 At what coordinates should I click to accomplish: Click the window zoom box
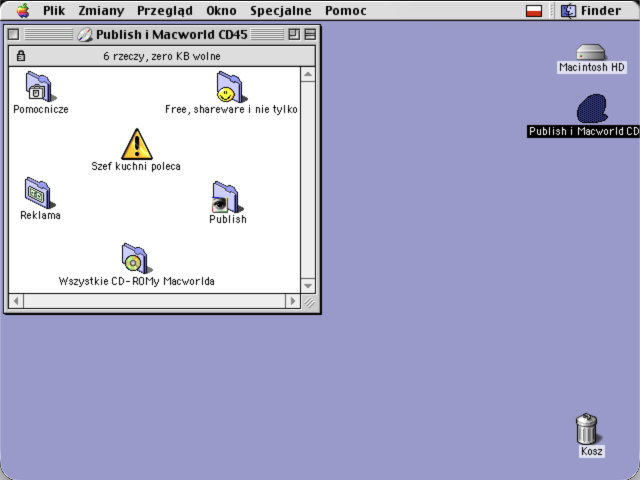[294, 34]
